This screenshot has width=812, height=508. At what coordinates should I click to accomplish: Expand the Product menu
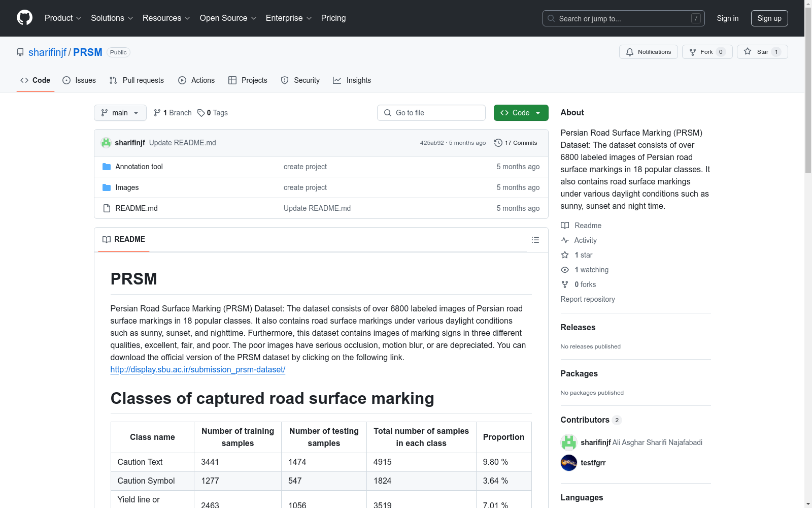(x=63, y=18)
